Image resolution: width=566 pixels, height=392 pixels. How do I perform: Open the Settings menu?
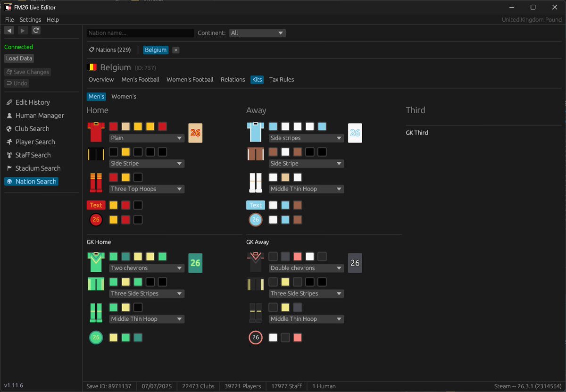[30, 20]
